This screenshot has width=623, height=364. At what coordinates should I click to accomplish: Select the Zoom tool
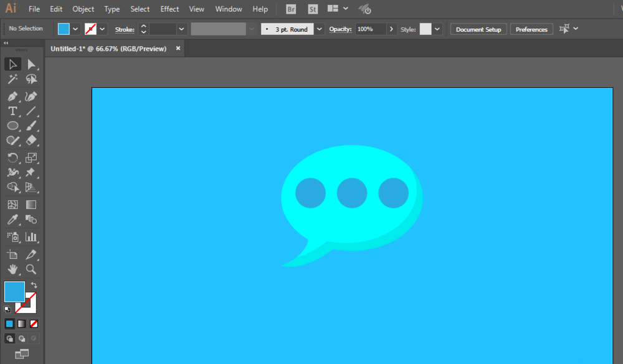31,269
